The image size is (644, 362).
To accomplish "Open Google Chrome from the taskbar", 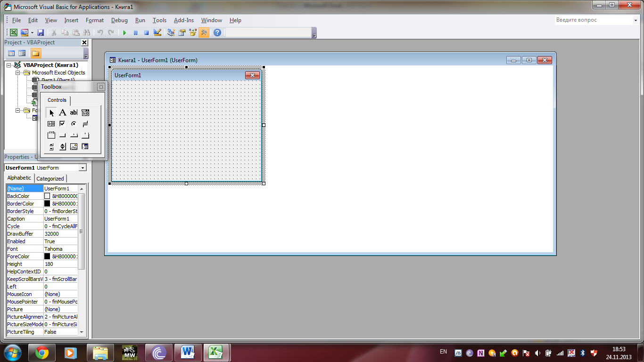I will point(41,353).
